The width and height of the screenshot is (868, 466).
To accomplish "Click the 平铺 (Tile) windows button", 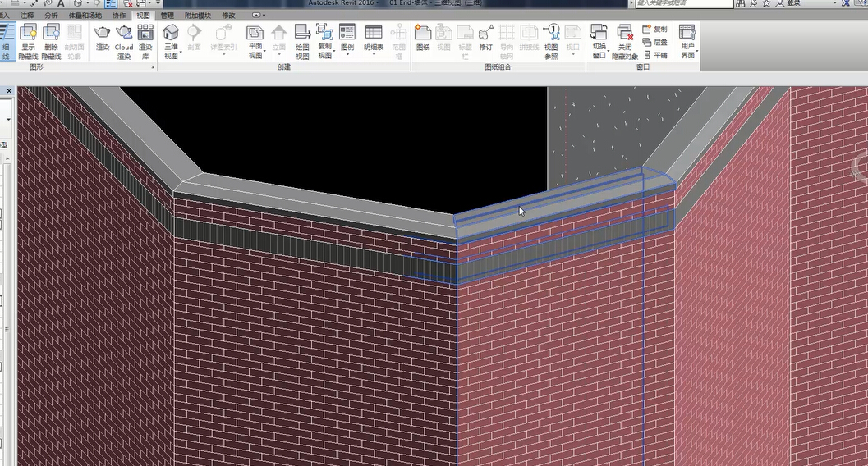I will coord(655,55).
